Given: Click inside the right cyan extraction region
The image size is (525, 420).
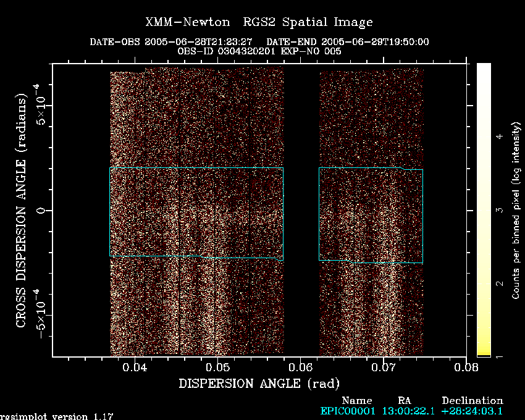Looking at the screenshot, I should 371,215.
